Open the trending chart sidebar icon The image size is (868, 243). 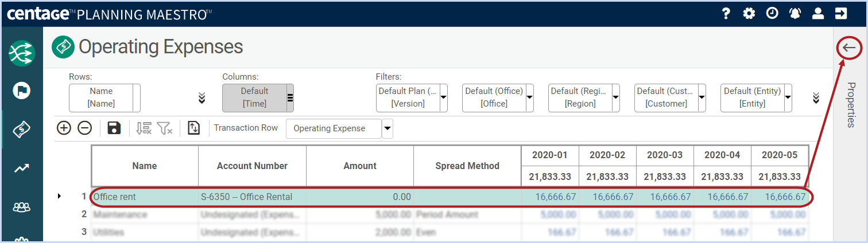click(x=21, y=168)
